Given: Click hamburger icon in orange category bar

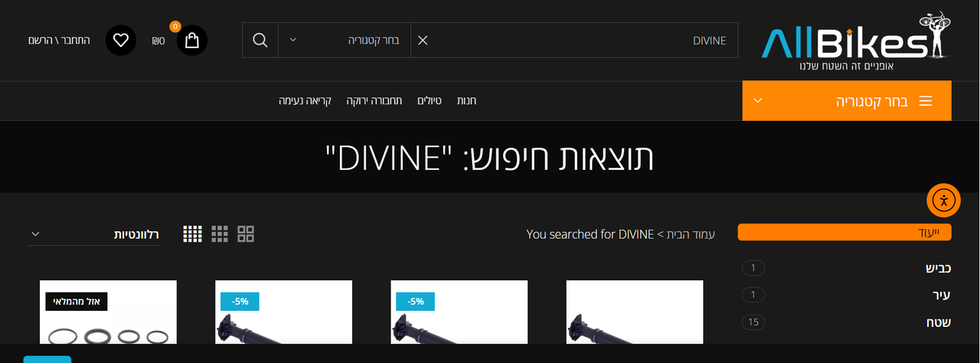Looking at the screenshot, I should [925, 101].
